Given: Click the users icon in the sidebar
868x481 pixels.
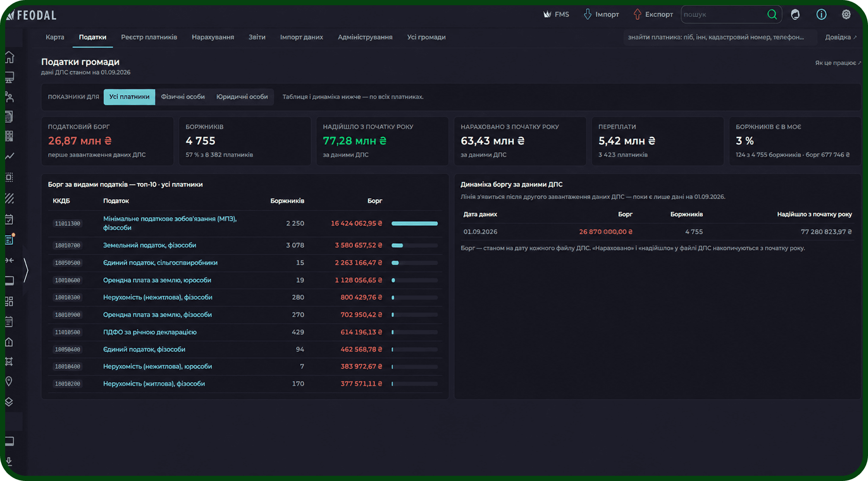Looking at the screenshot, I should 10,97.
